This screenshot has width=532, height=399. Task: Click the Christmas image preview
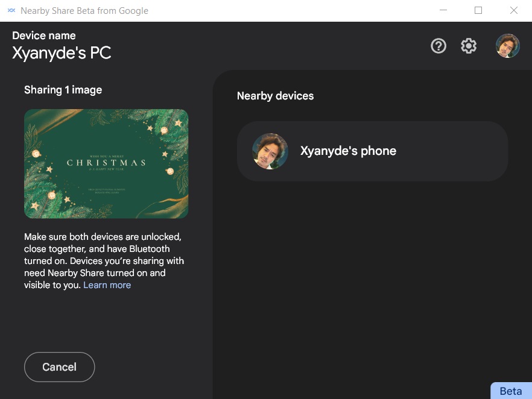pos(106,163)
